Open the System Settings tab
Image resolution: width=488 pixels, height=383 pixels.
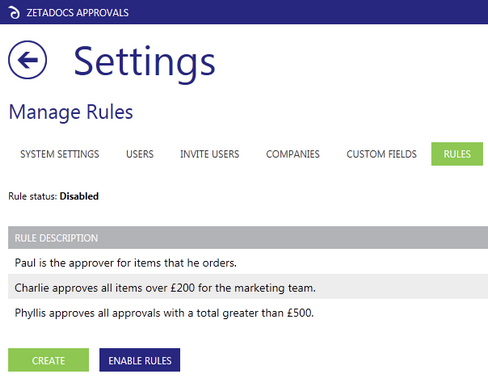(x=60, y=154)
